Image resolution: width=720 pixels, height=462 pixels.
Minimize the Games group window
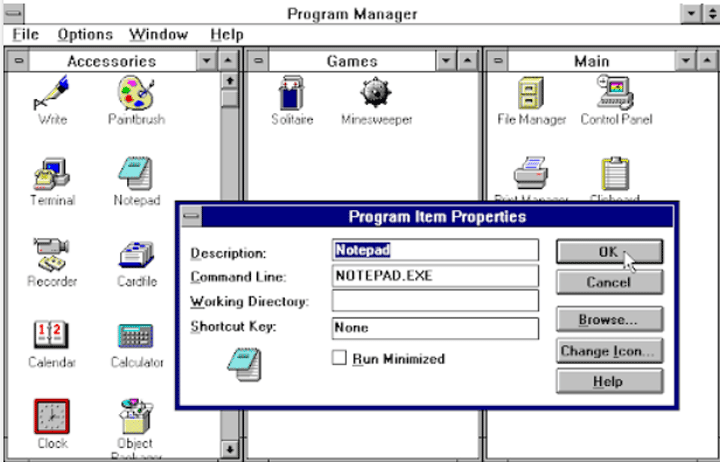click(x=446, y=61)
